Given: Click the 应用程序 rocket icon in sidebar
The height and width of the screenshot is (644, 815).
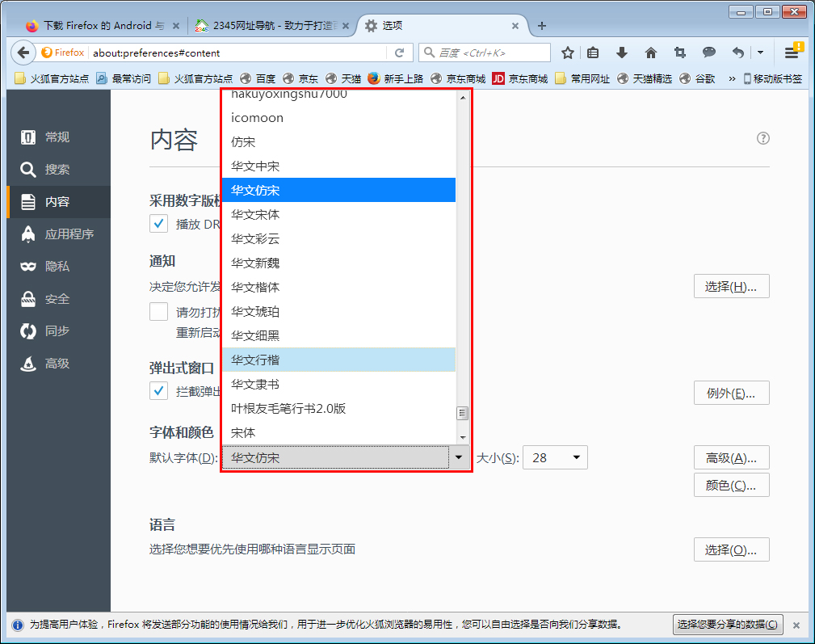Looking at the screenshot, I should [x=28, y=234].
